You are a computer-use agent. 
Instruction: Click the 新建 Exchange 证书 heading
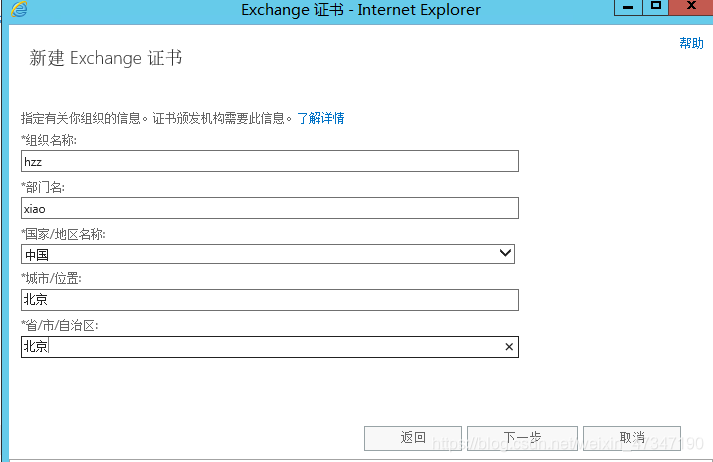(x=105, y=58)
